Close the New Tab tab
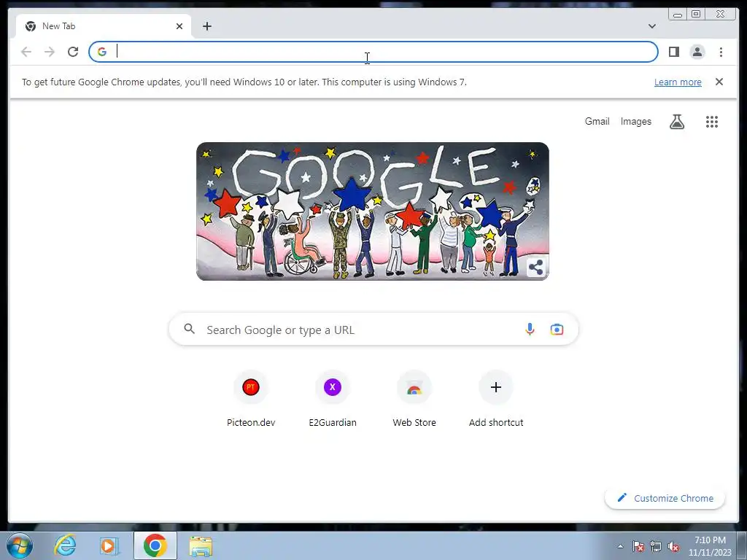This screenshot has width=747, height=560. tap(179, 26)
